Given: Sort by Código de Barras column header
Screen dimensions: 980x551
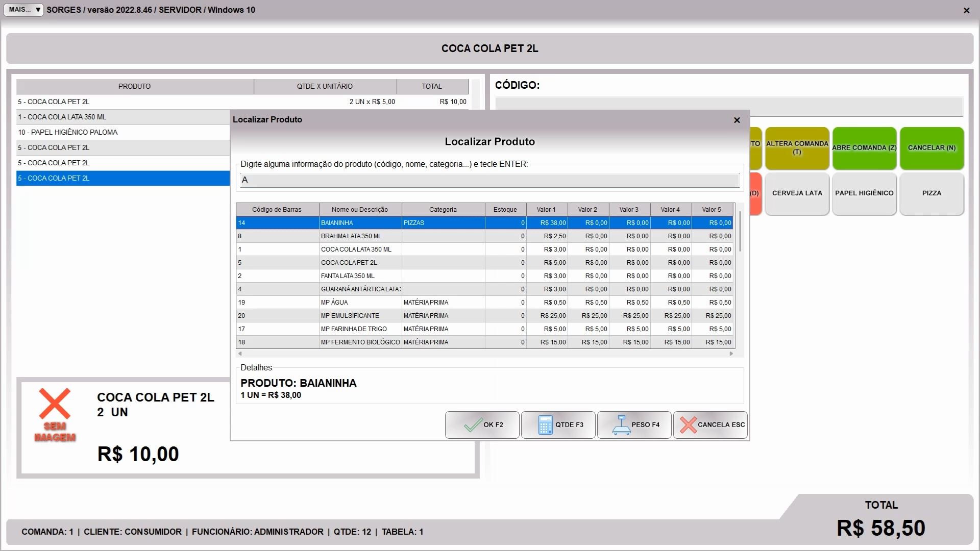Looking at the screenshot, I should pos(277,209).
